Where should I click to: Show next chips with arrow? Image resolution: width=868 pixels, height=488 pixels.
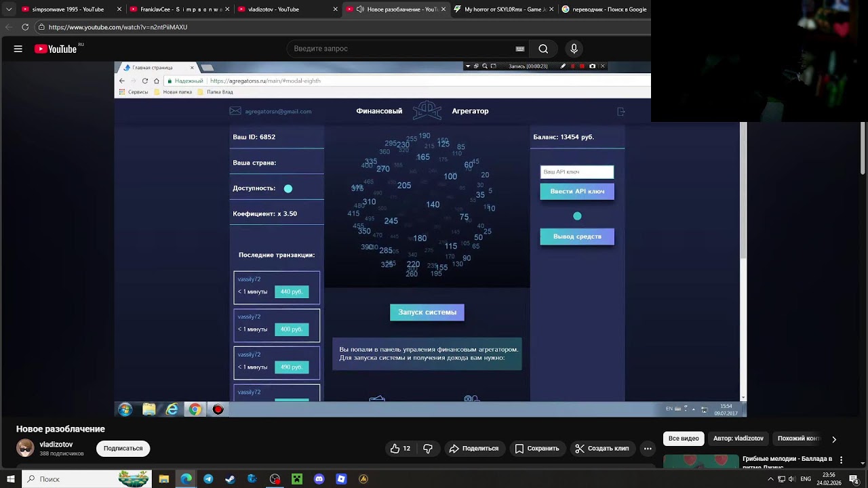[834, 439]
